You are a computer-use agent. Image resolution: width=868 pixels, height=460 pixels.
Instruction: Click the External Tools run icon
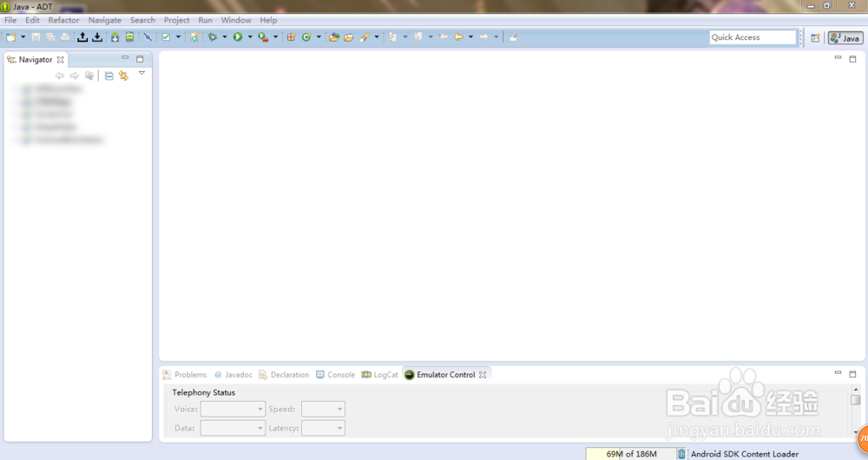tap(263, 37)
